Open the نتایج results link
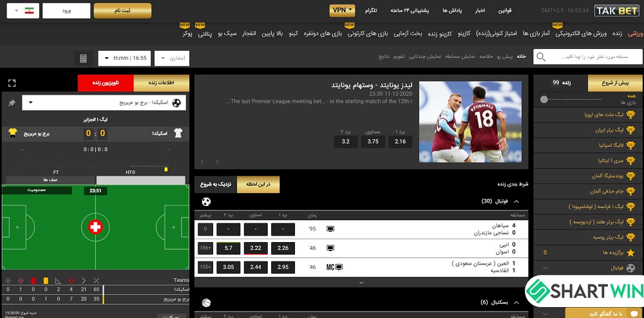The image size is (644, 318). (384, 56)
